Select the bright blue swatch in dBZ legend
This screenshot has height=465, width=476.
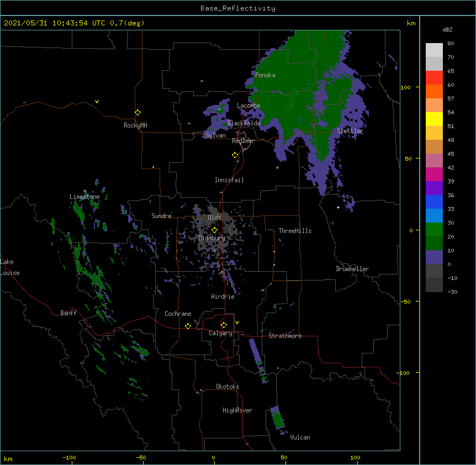click(x=434, y=202)
